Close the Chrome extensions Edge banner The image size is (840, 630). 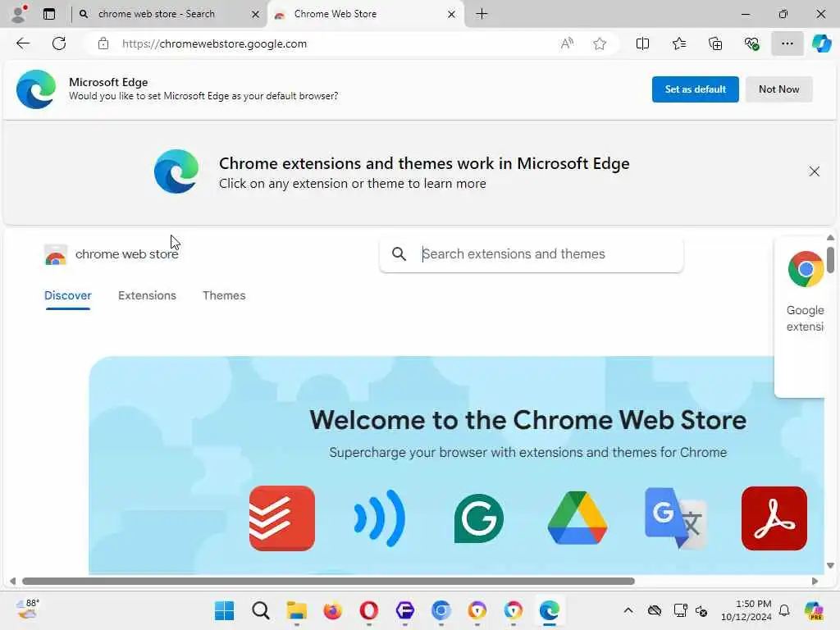click(x=814, y=171)
